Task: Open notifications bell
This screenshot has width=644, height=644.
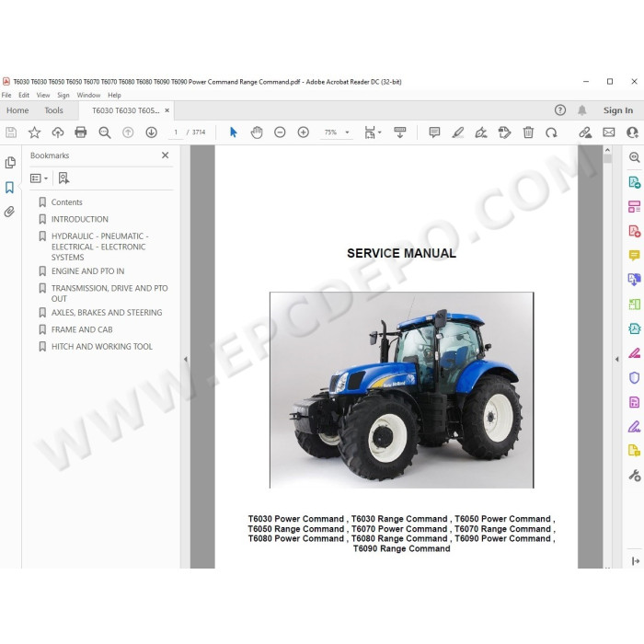Action: point(582,110)
